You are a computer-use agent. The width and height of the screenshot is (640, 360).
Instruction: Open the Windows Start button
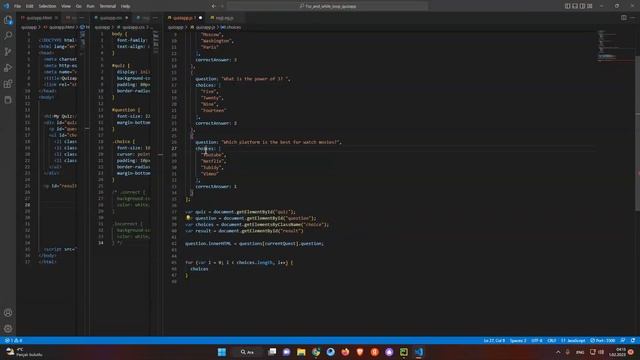222,352
